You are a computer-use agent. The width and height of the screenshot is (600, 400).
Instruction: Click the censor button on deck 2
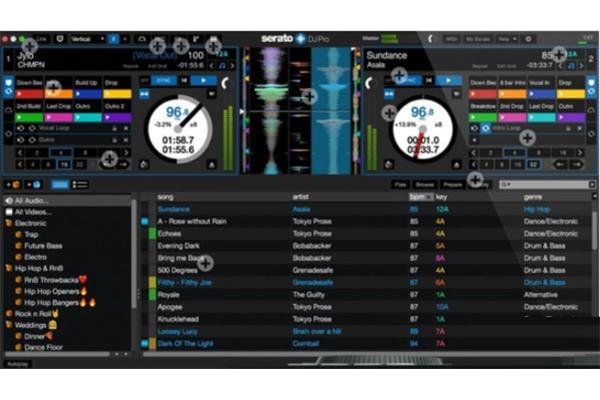[389, 94]
